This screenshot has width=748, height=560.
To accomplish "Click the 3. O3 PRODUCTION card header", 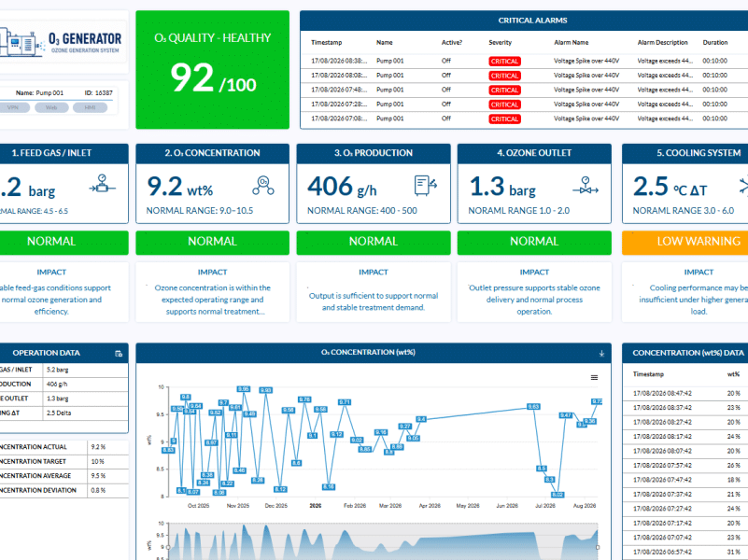I will coord(374,153).
